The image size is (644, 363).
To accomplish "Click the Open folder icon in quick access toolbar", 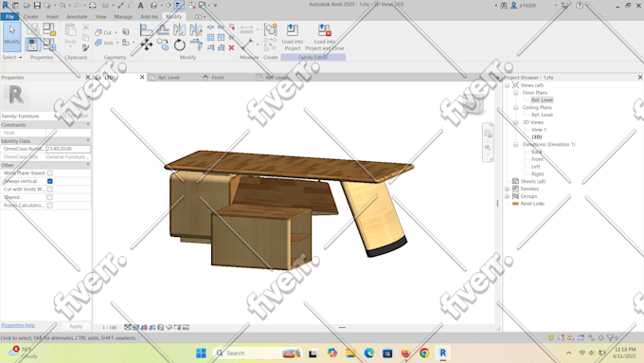I will point(27,6).
